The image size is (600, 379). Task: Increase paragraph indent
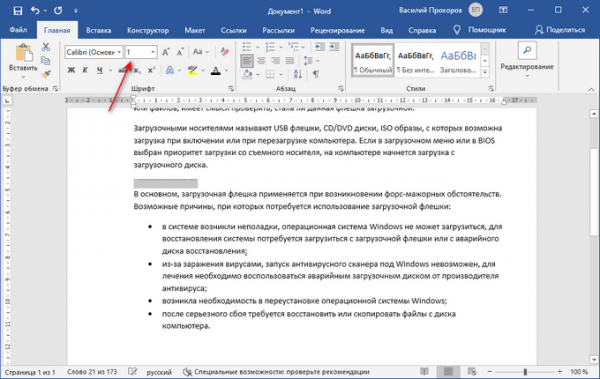pos(334,47)
